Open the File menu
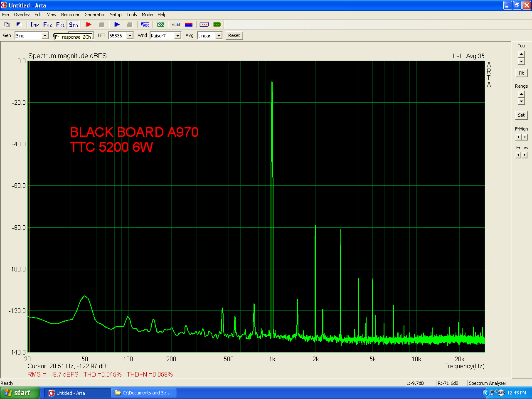 (x=5, y=15)
